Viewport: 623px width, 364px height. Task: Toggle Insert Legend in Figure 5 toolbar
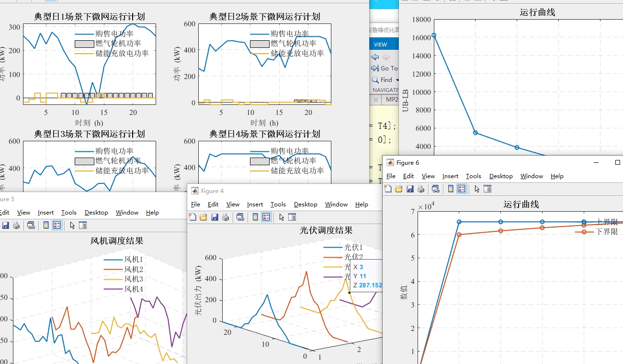tap(57, 225)
